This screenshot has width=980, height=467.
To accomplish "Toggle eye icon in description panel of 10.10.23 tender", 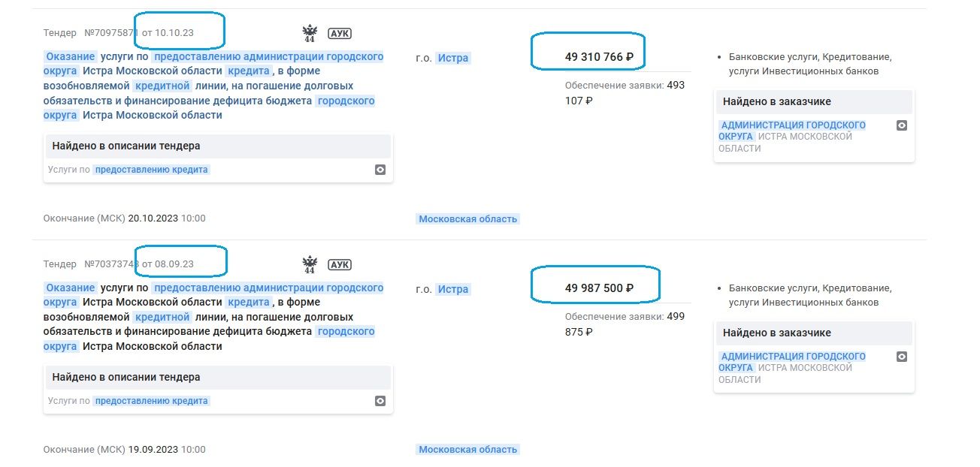I will pos(380,170).
